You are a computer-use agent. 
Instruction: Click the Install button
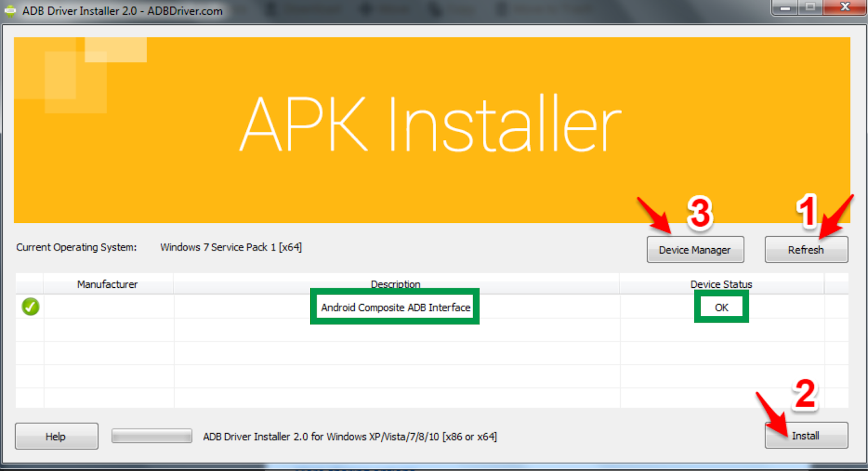[806, 435]
